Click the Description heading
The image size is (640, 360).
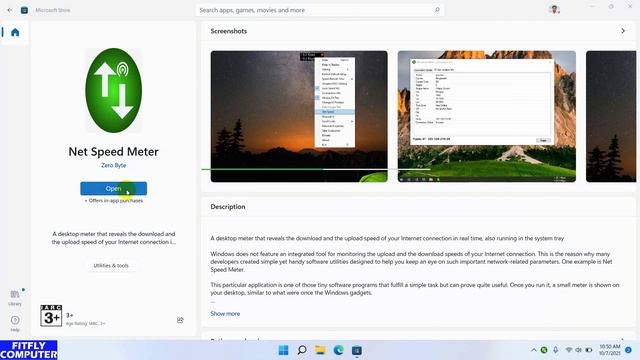coord(228,207)
